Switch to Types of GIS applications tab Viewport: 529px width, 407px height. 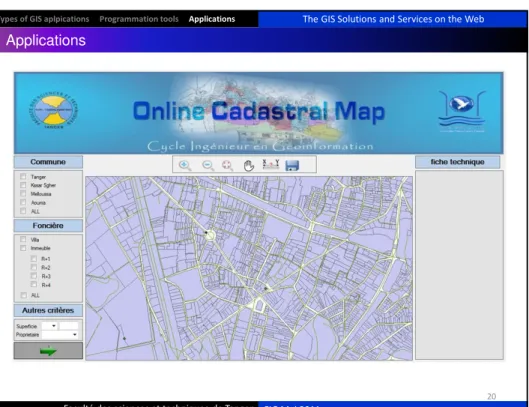[44, 19]
